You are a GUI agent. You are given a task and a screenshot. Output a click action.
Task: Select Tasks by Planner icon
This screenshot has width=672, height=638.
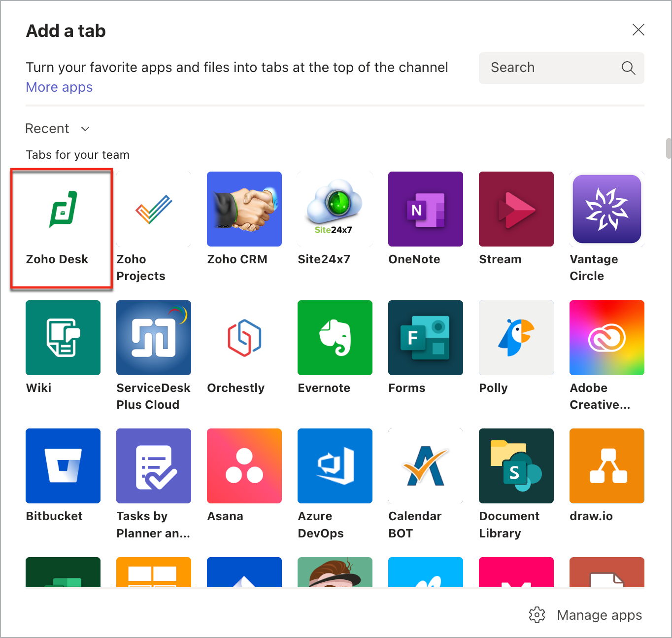(154, 466)
